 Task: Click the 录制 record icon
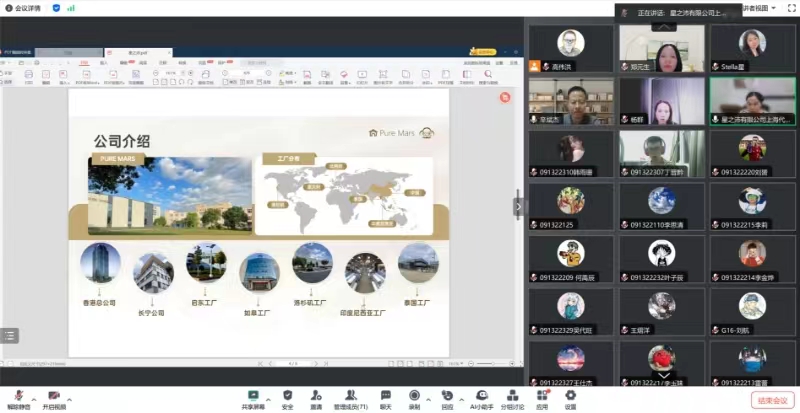414,396
